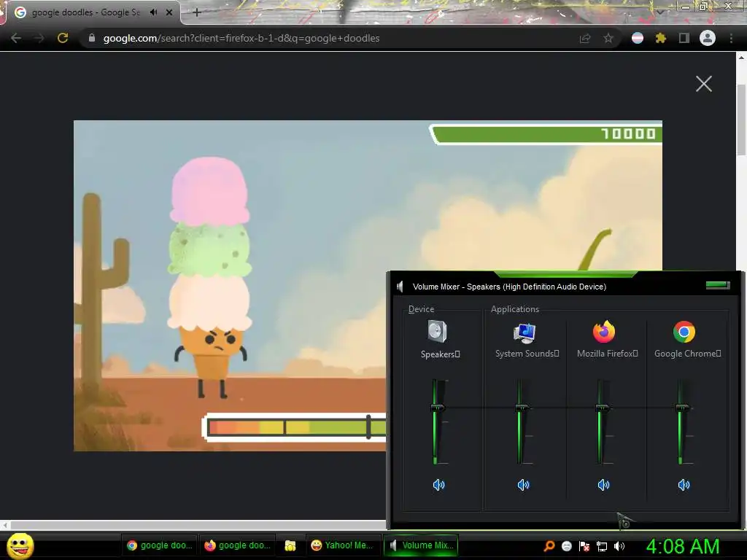Mute System Sounds in mixer

[523, 485]
